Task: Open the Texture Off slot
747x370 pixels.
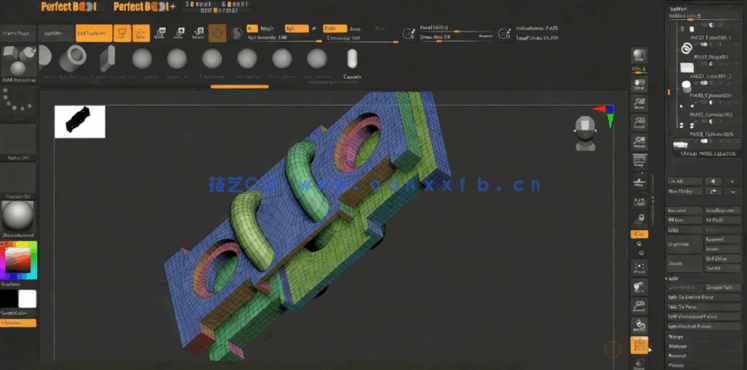Action: coord(18,181)
